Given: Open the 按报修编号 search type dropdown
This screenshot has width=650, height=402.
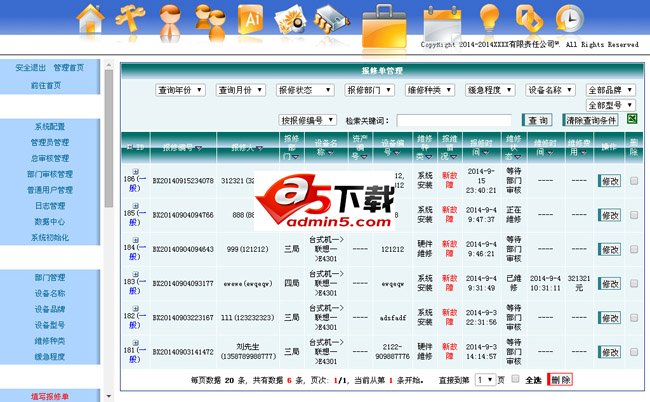Looking at the screenshot, I should 307,120.
